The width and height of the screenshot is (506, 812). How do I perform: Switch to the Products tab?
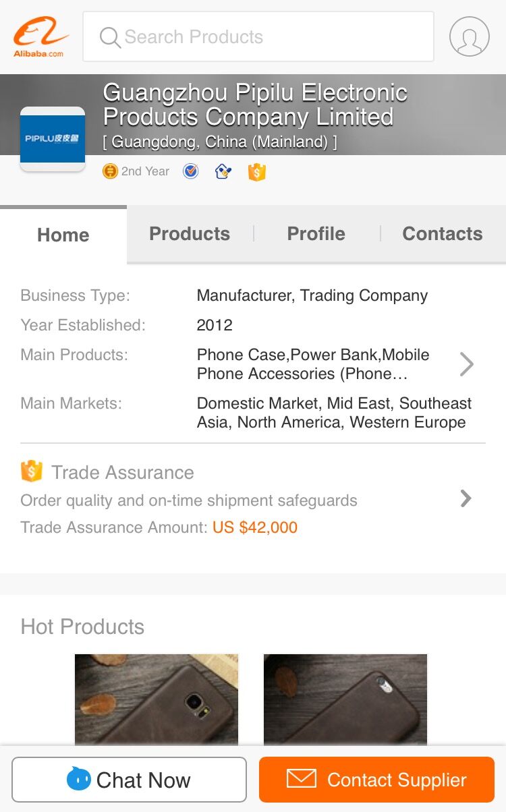[190, 234]
